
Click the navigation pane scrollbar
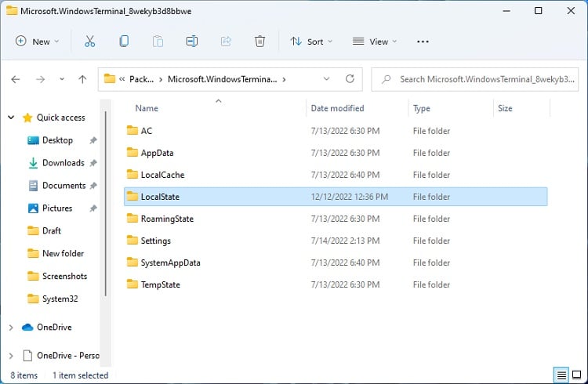click(106, 204)
